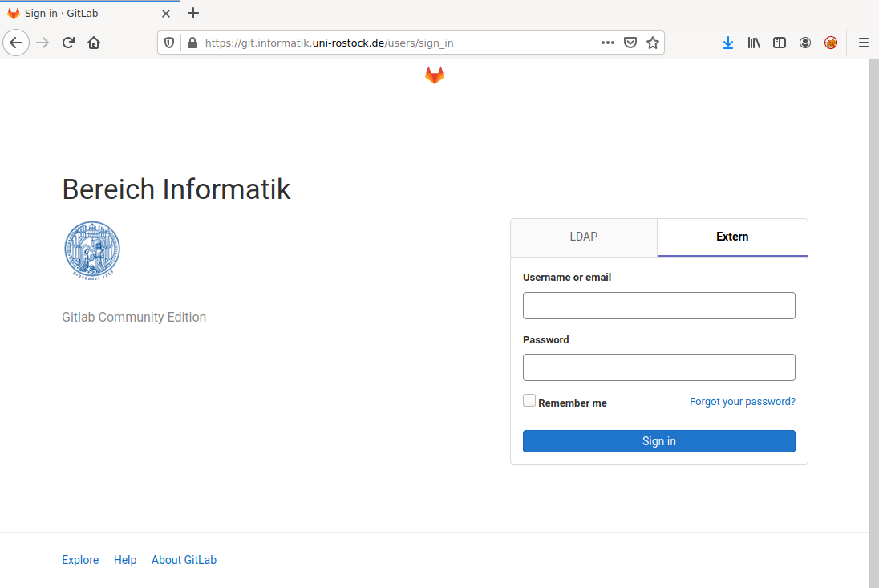The height and width of the screenshot is (588, 879).
Task: Follow the Forgot your password link
Action: coord(742,401)
